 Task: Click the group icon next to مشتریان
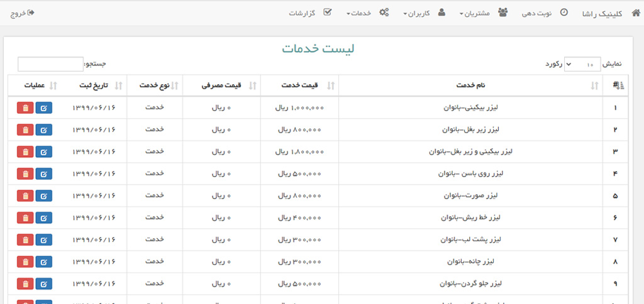point(502,13)
